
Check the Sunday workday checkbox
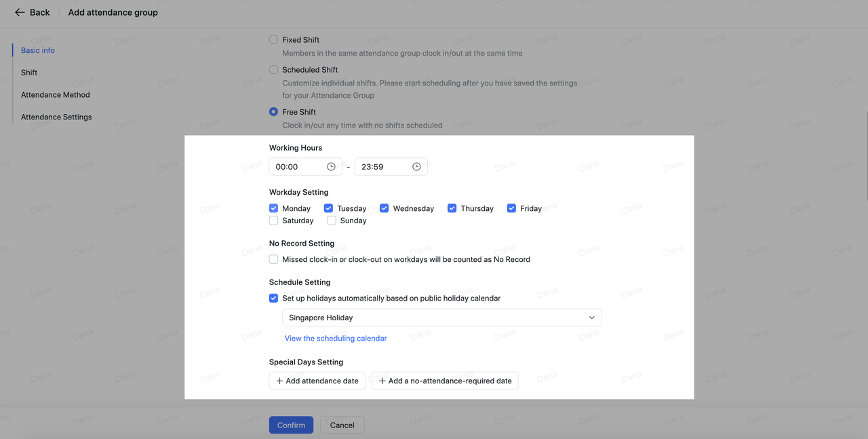pos(331,221)
